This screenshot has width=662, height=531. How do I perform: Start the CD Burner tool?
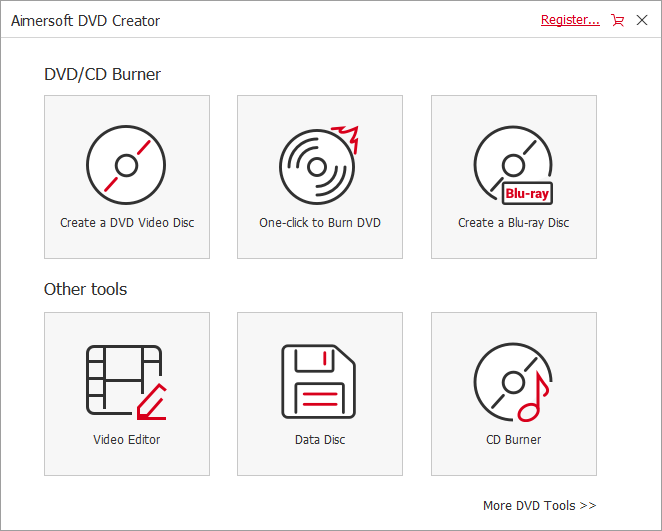(x=513, y=394)
